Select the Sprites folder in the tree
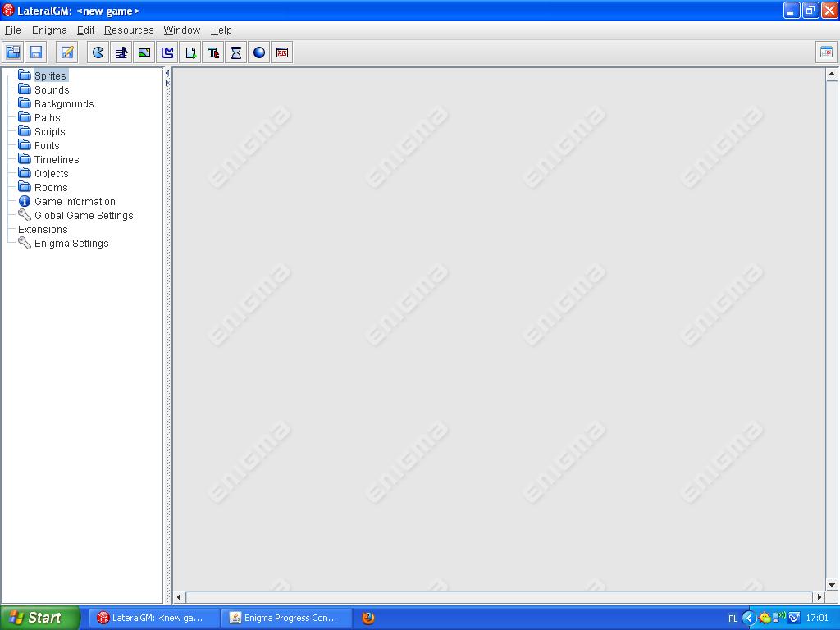This screenshot has width=840, height=630. click(50, 76)
